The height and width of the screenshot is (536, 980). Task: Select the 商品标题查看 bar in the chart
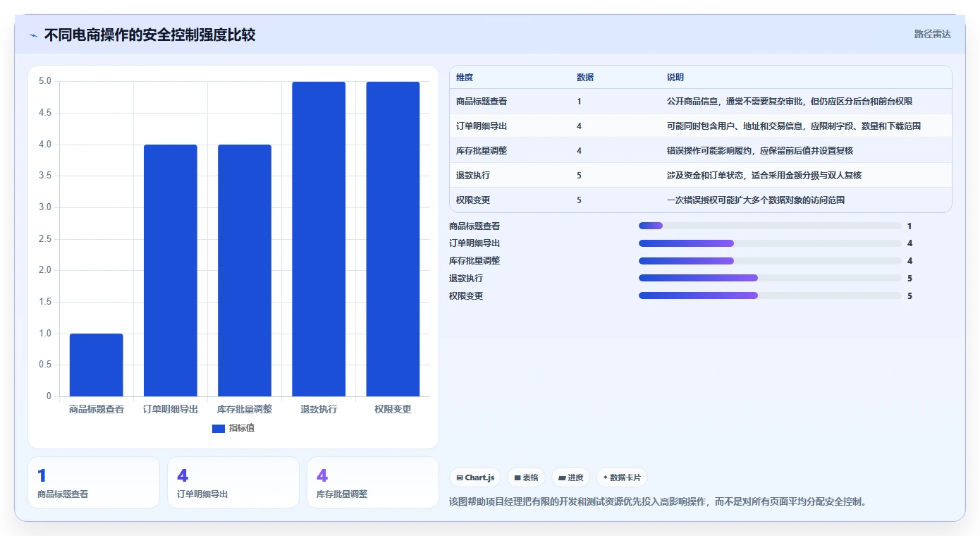[97, 365]
